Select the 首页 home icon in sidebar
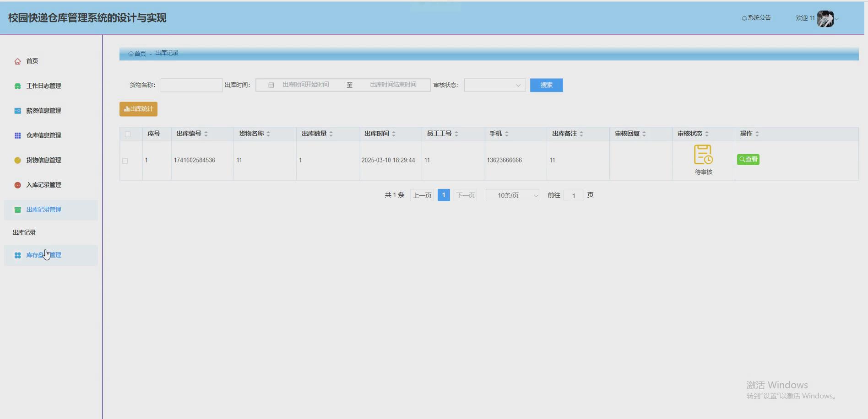The width and height of the screenshot is (868, 419). click(x=17, y=61)
